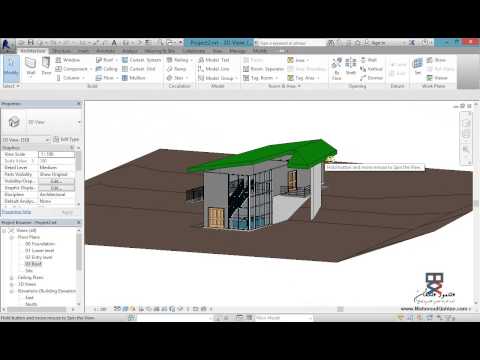The width and height of the screenshot is (480, 360).
Task: Choose the Model Text tool
Action: coord(214,60)
